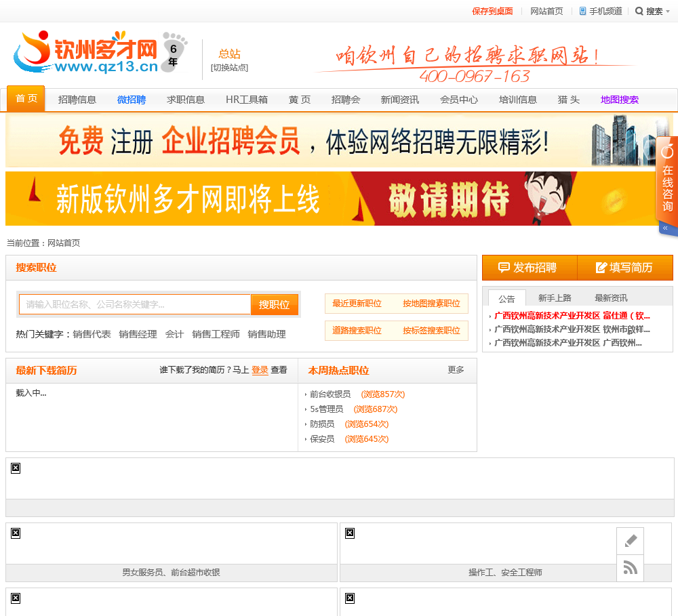The height and width of the screenshot is (616, 678).
Task: Click 网站首页 link in top bar
Action: [546, 12]
